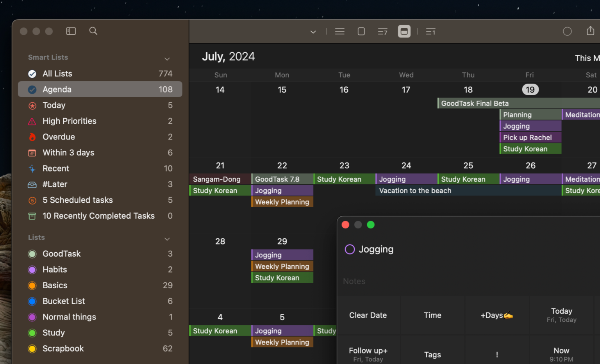Toggle the sidebar visibility icon
Viewport: 600px width, 364px height.
pos(71,31)
